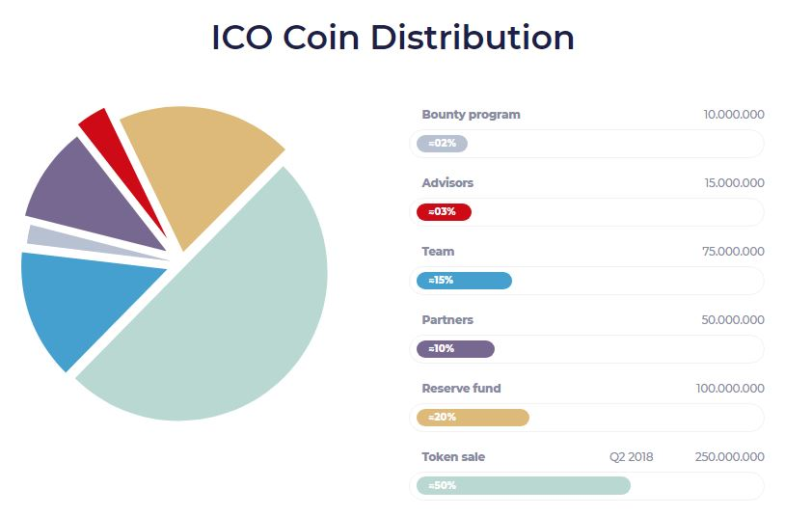Viewport: 812px width, 516px height.
Task: Click the teal ≈50% progress bar
Action: tap(524, 485)
